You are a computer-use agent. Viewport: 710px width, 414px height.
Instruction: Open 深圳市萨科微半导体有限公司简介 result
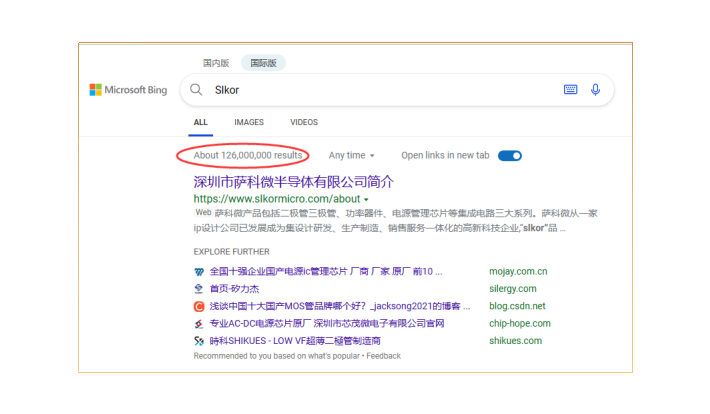point(293,182)
